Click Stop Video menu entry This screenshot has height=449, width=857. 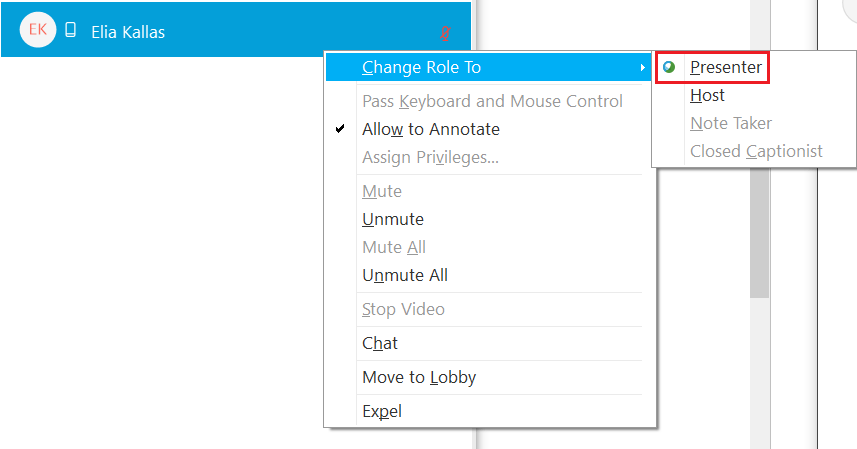point(403,309)
